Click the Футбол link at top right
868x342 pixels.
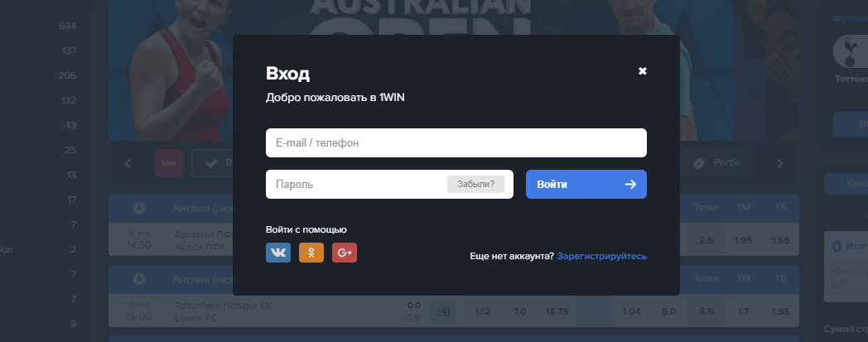(851, 18)
